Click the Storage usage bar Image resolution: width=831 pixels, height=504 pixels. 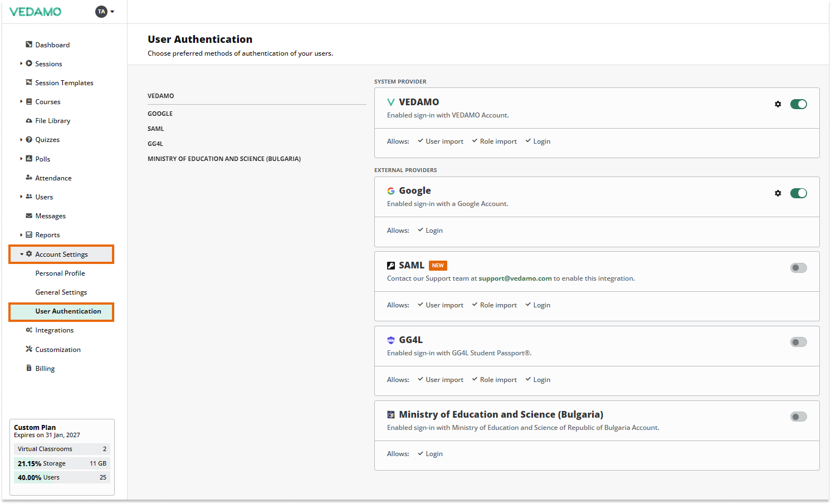[x=61, y=463]
